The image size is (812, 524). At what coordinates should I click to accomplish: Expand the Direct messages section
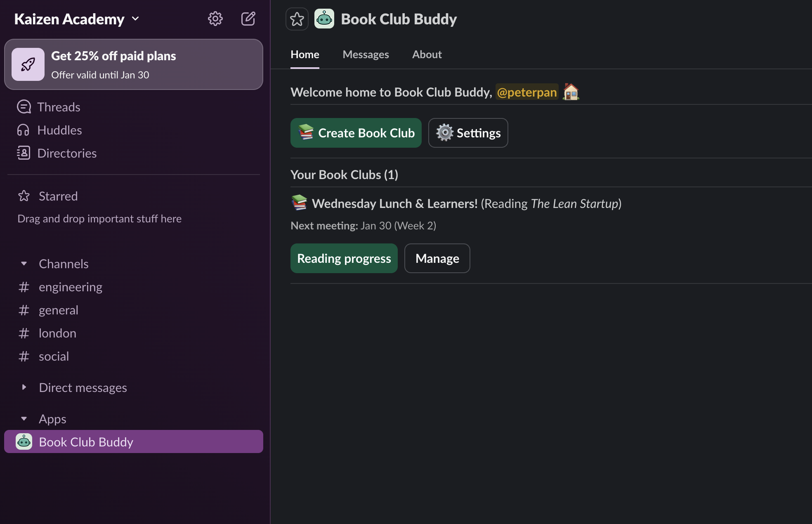24,387
